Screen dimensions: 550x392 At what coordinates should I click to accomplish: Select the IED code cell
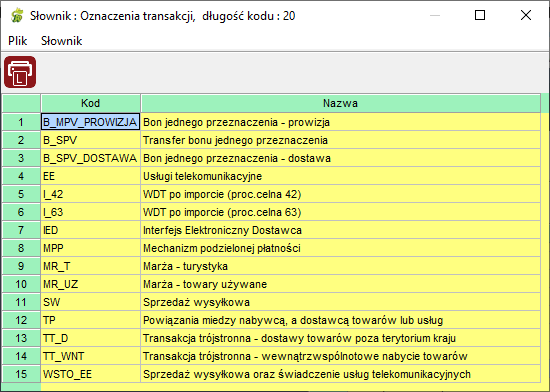(90, 230)
